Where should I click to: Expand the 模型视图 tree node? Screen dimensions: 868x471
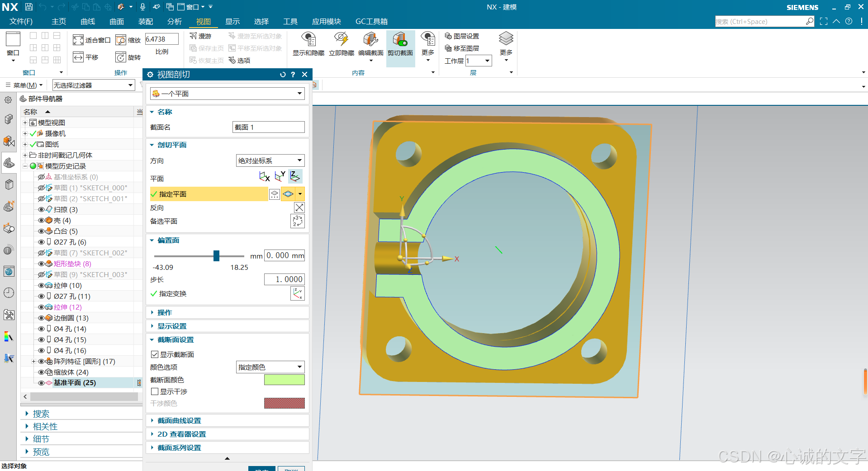pyautogui.click(x=25, y=122)
